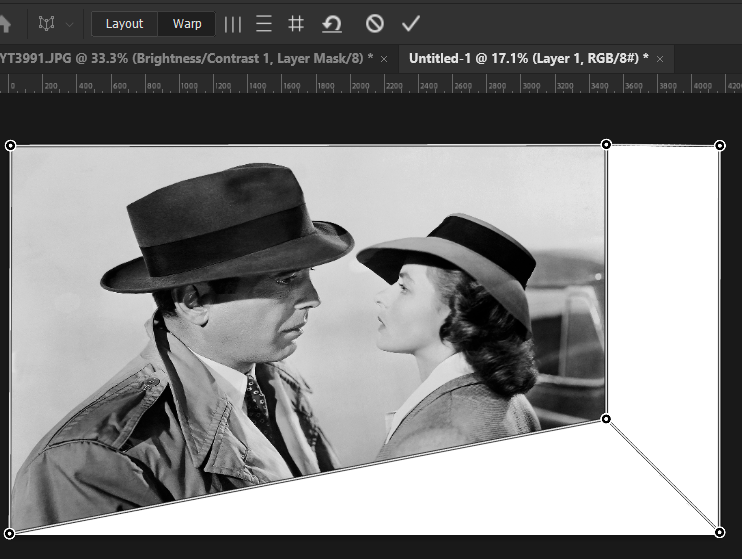Open the tool preset dropdown arrow
Image resolution: width=742 pixels, height=559 pixels.
(69, 24)
